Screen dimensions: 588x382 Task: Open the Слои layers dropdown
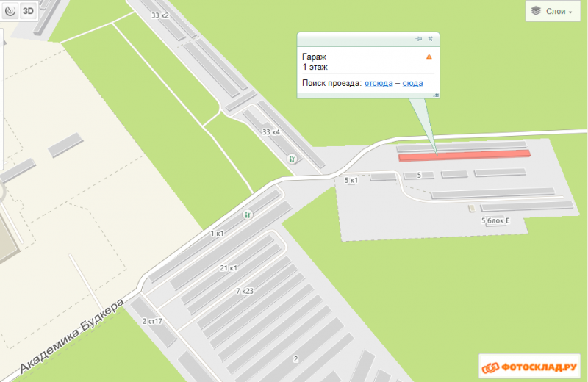(x=553, y=11)
